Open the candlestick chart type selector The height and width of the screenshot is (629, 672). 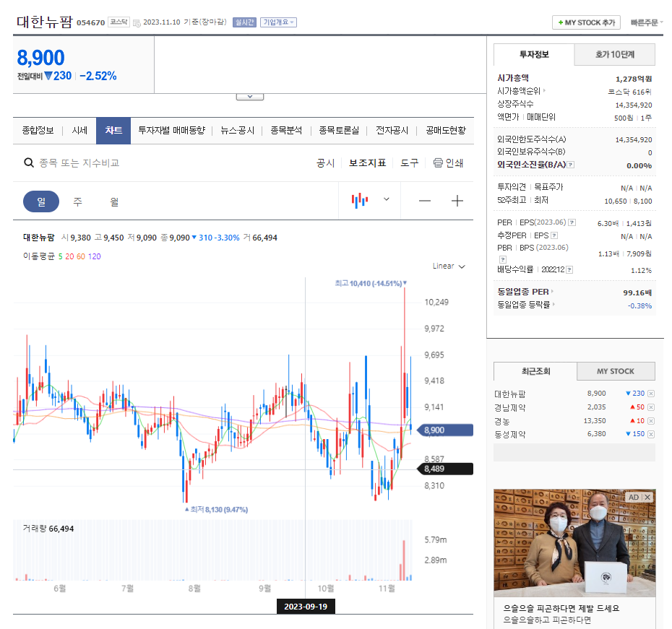360,200
